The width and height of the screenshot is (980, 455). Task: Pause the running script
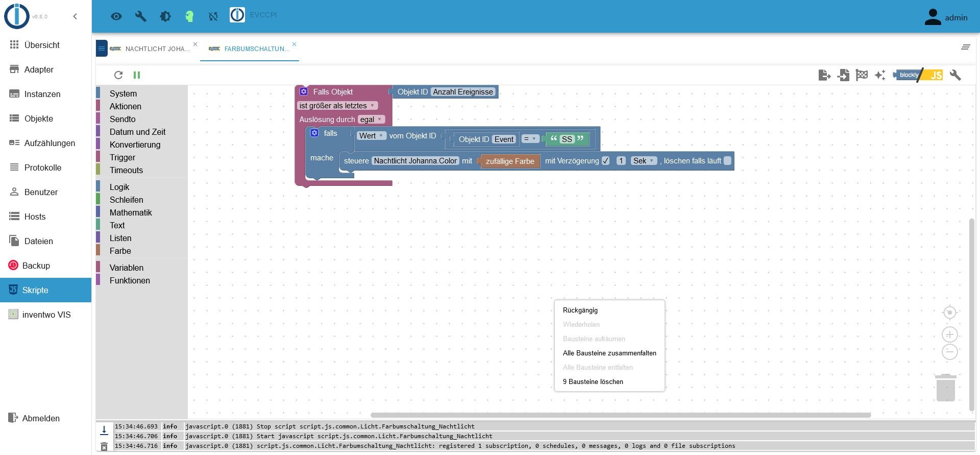pyautogui.click(x=137, y=75)
